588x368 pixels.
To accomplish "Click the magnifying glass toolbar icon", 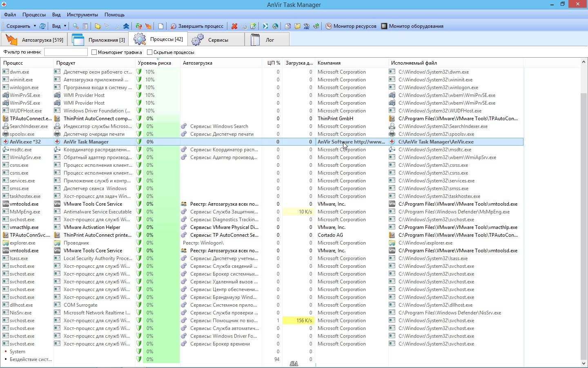I will click(76, 26).
